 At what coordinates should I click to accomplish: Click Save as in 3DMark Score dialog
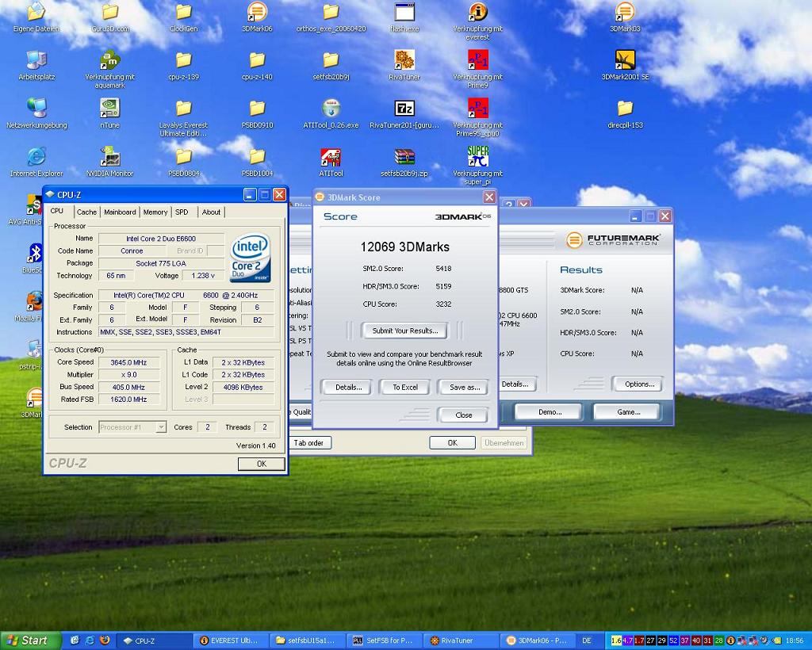(465, 387)
